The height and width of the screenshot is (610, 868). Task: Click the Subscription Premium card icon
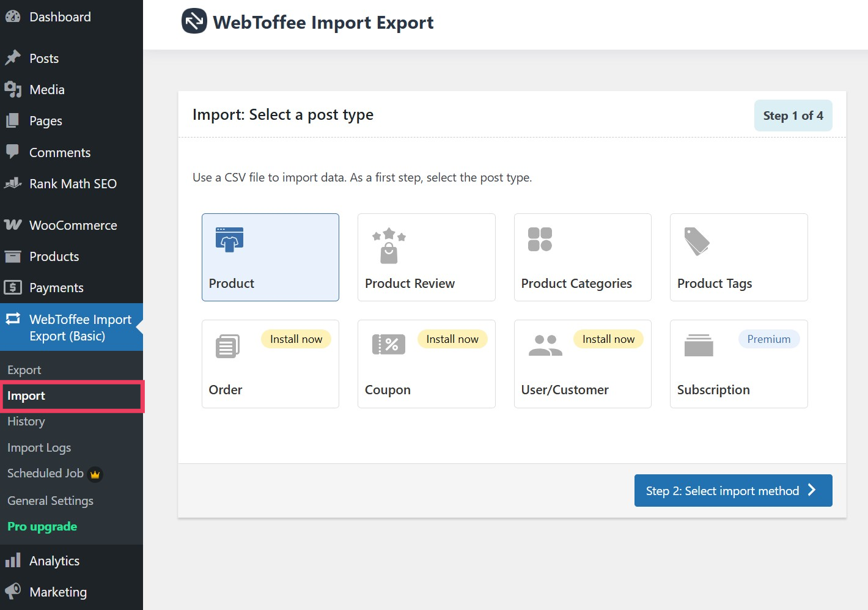click(697, 345)
